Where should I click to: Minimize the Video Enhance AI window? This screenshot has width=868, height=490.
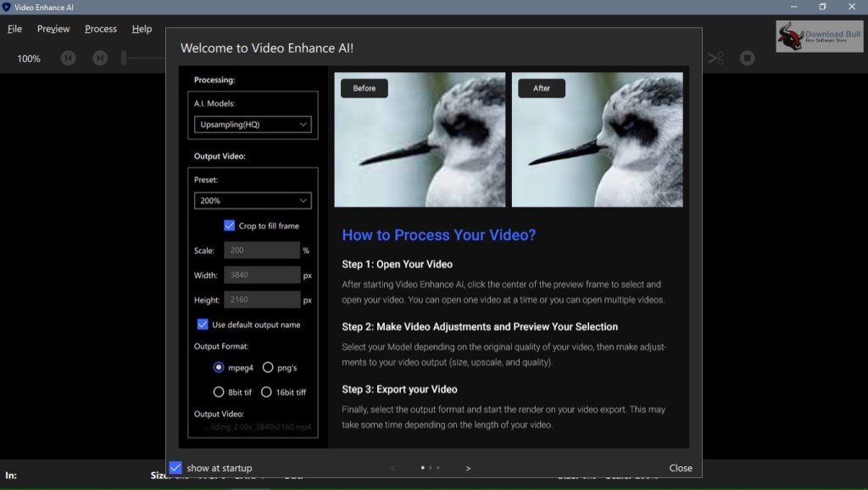[x=793, y=7]
